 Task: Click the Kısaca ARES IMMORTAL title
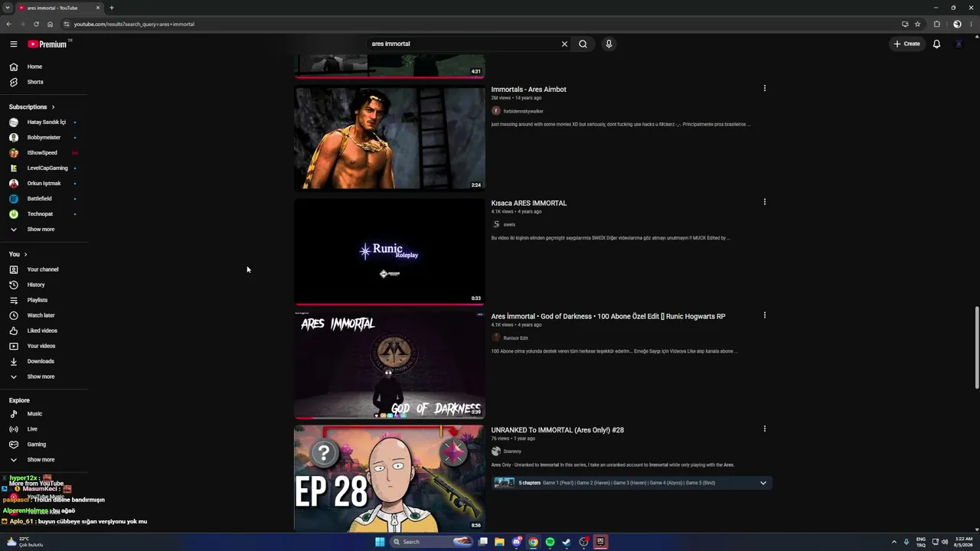(529, 203)
